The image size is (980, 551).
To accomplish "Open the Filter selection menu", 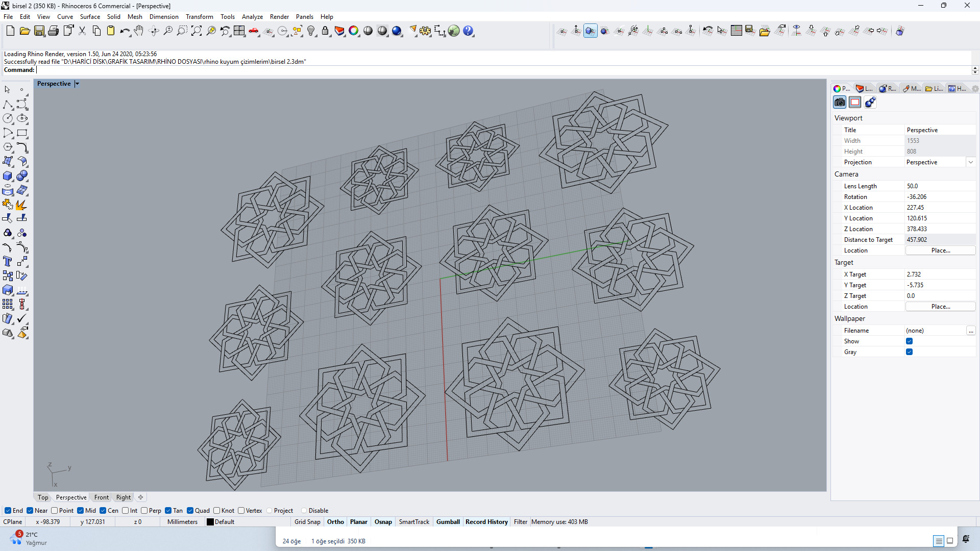I will point(521,522).
